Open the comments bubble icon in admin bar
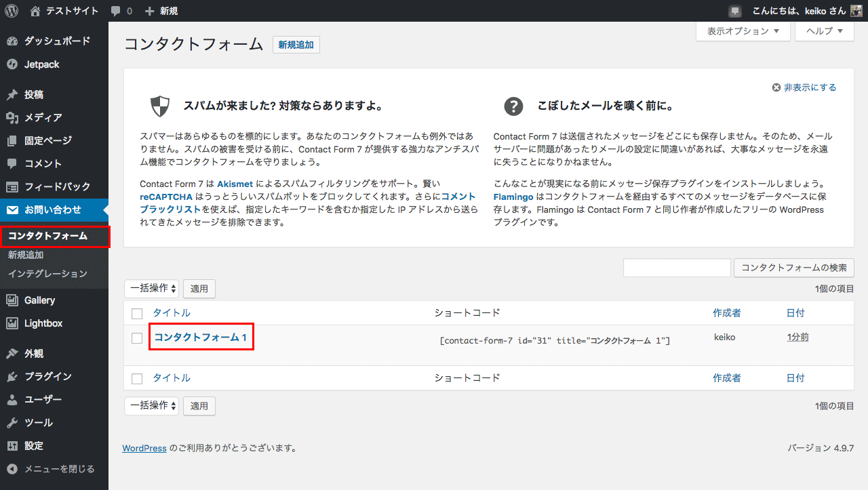Screen dimensions: 868x490 116,12
